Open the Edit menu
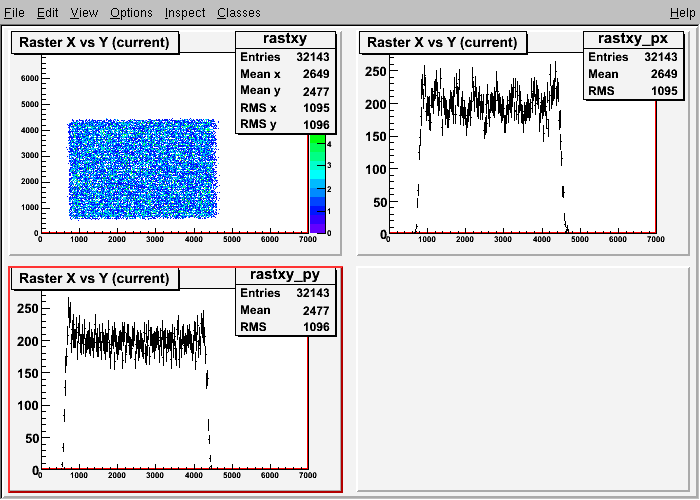This screenshot has height=500, width=700. click(47, 13)
